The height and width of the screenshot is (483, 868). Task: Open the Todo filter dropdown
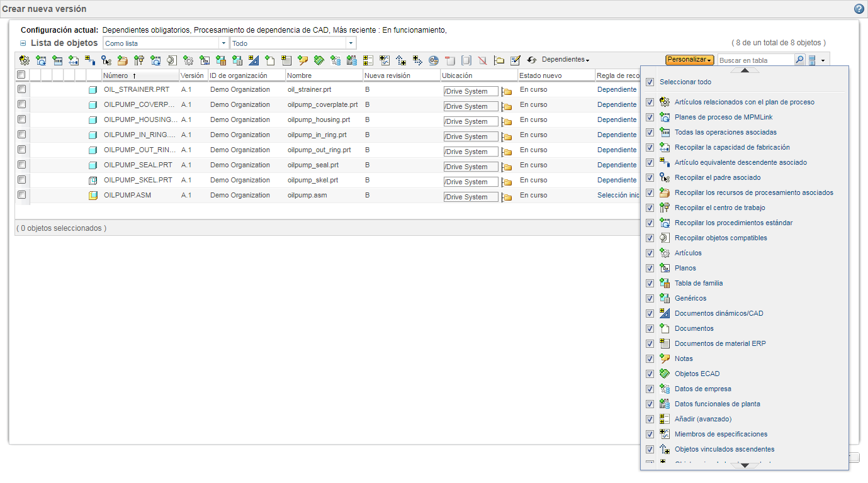point(351,43)
